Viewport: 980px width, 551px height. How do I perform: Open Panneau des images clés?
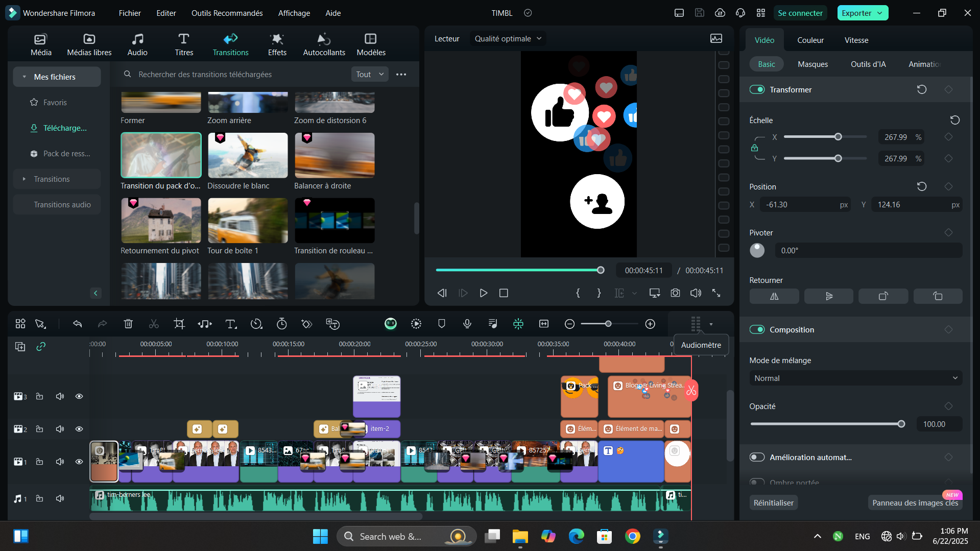coord(915,503)
